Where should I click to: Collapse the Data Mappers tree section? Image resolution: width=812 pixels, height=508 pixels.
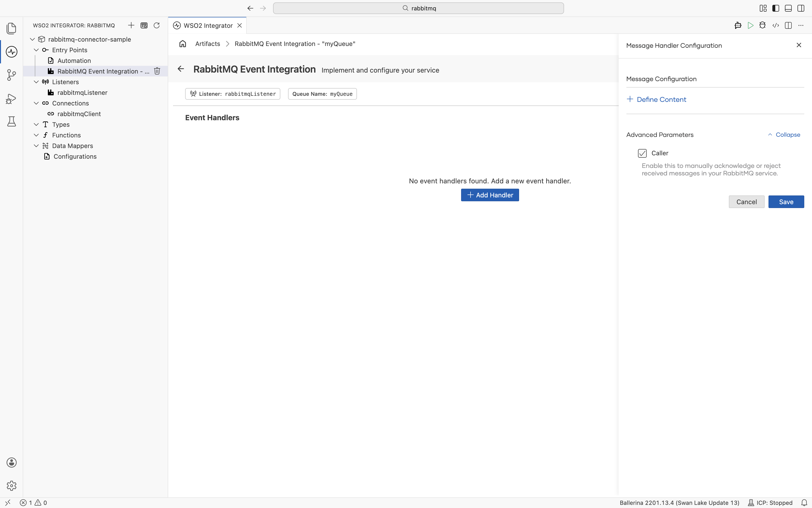36,146
